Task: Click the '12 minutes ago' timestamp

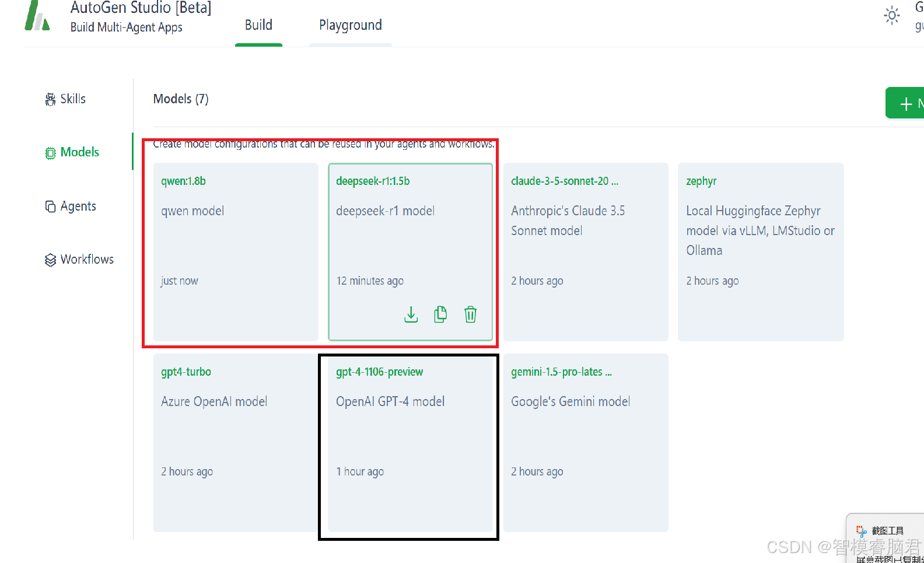Action: pyautogui.click(x=370, y=281)
